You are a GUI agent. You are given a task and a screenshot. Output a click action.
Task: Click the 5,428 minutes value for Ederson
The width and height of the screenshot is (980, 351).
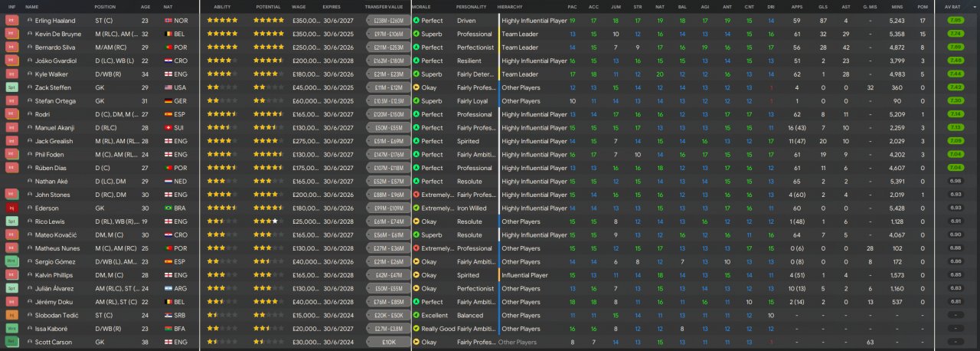point(897,208)
